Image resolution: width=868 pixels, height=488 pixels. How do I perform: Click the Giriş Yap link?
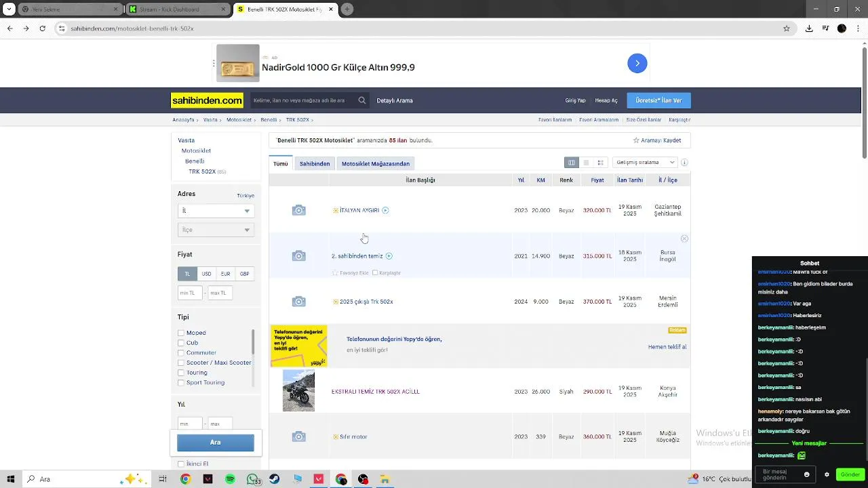tap(576, 100)
